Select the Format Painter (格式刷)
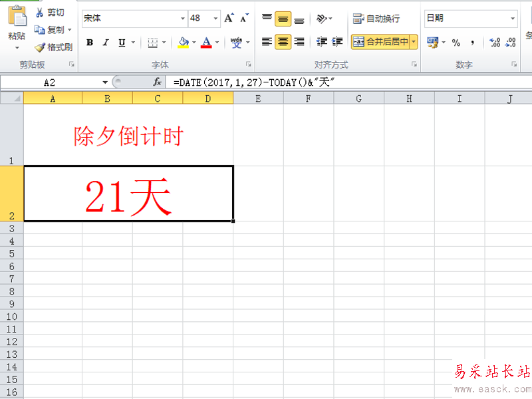The image size is (532, 399). [x=54, y=47]
